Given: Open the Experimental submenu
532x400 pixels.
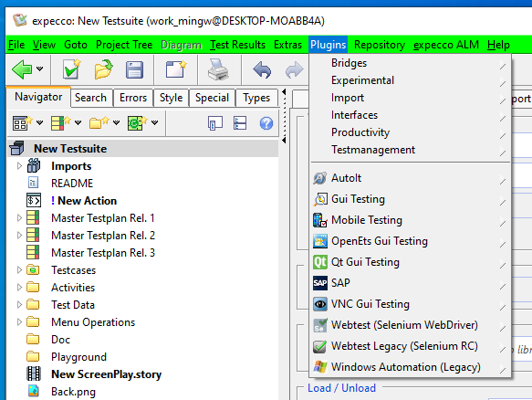Looking at the screenshot, I should click(x=410, y=80).
